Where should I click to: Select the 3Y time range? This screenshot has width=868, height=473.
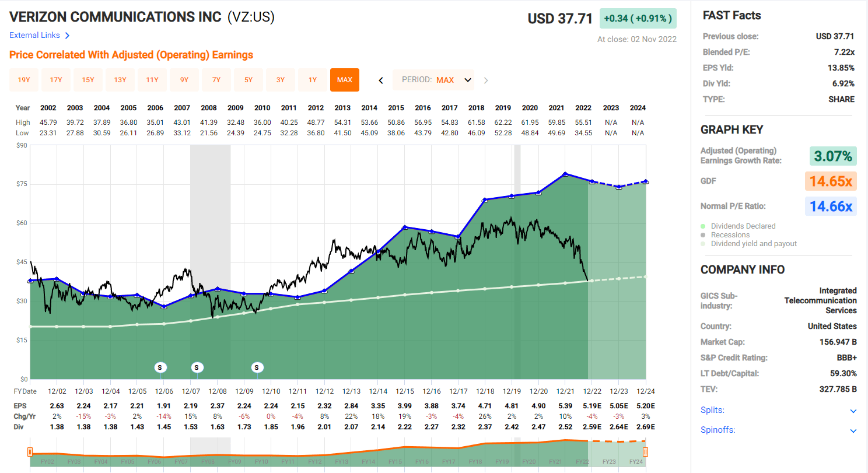coord(281,80)
